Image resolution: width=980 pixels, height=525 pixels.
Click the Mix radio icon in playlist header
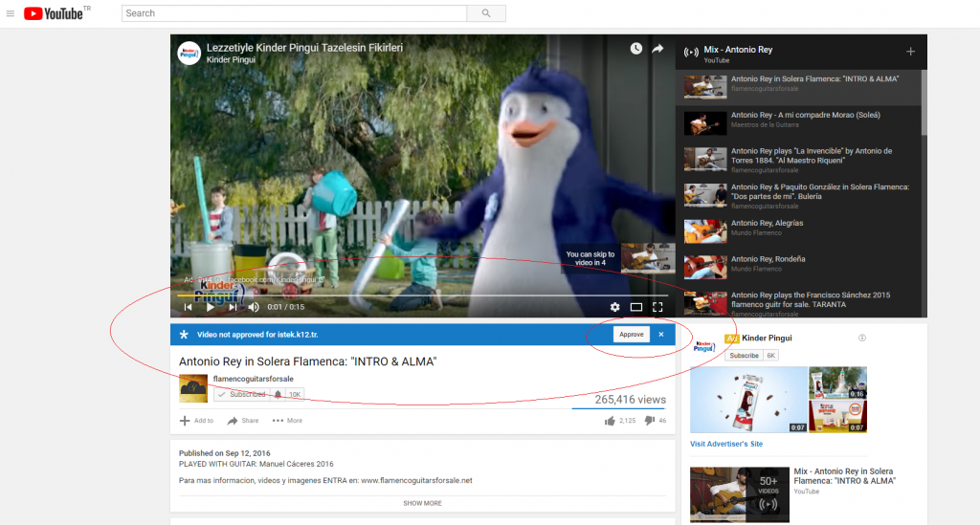pos(691,53)
